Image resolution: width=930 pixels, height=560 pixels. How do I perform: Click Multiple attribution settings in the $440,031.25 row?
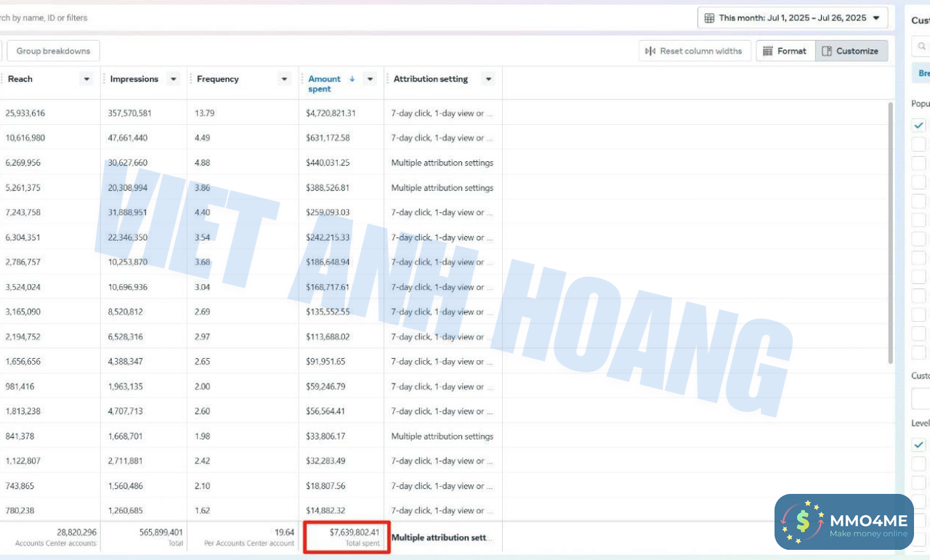[x=442, y=163]
